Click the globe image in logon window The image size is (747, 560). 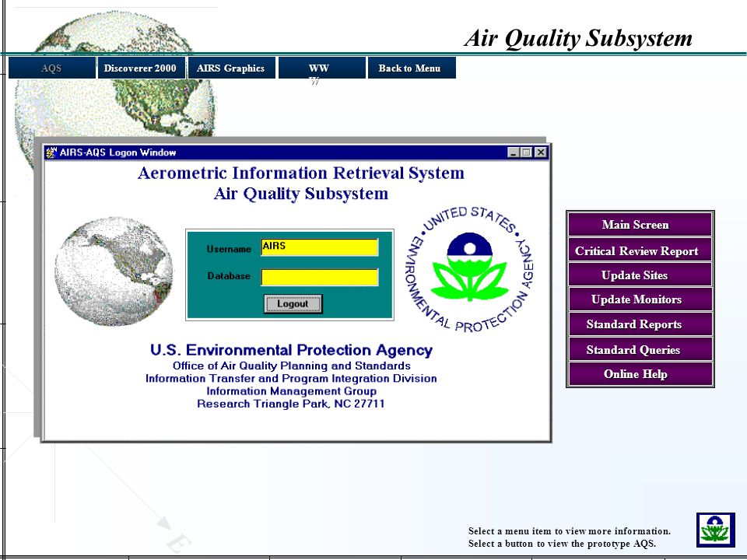(x=114, y=272)
